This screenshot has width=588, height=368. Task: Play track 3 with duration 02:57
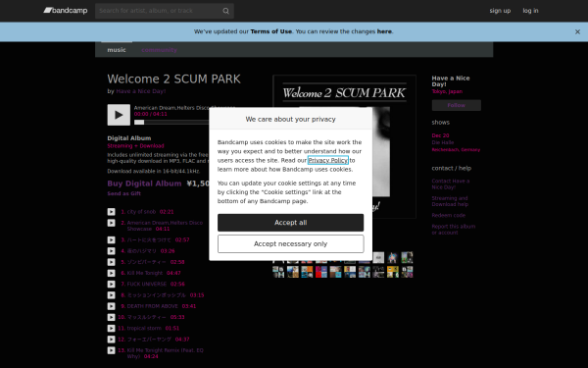click(112, 240)
